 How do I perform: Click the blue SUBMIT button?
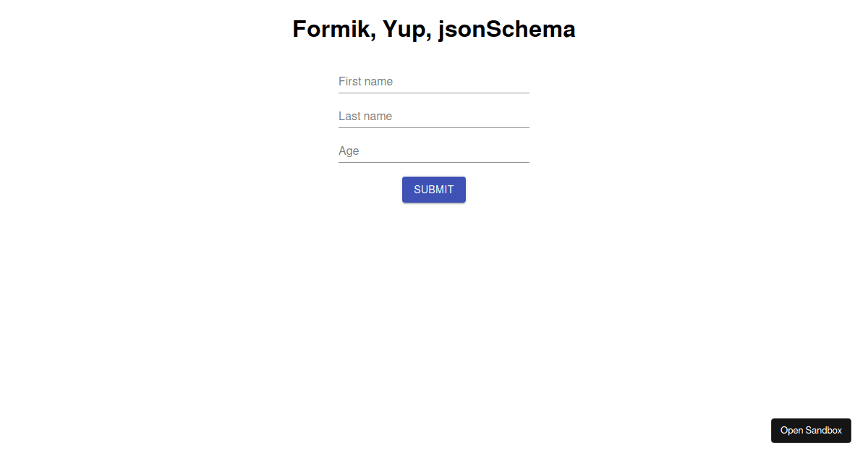pos(434,190)
